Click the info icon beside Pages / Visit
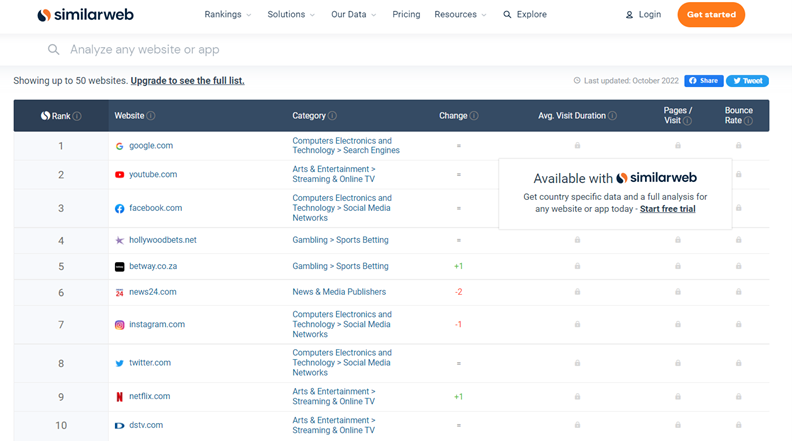Viewport: 792px width, 441px height. [687, 121]
